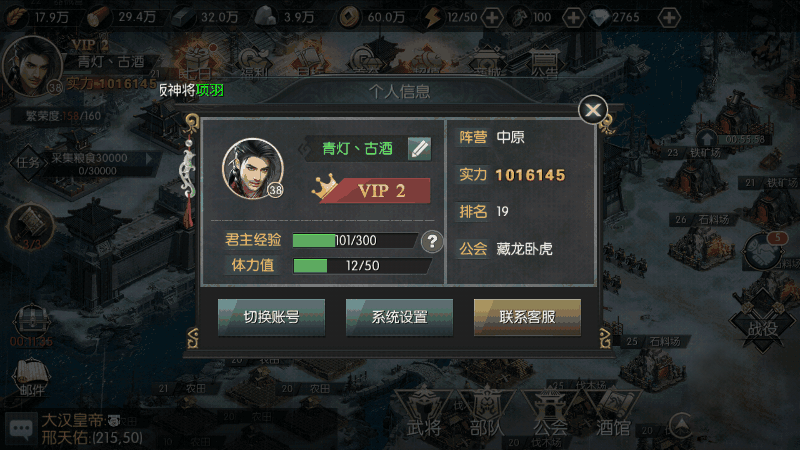Image resolution: width=800 pixels, height=450 pixels.
Task: Select the player avatar in dialog
Action: coord(253,169)
